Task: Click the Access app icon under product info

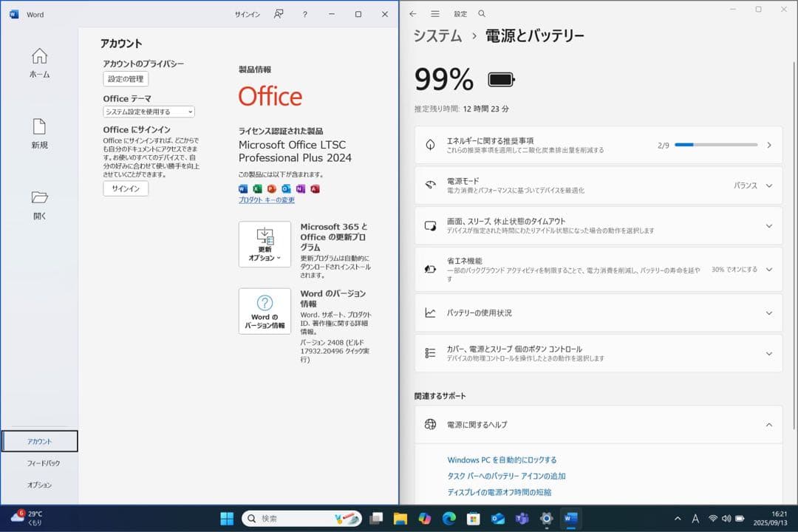Action: (315, 189)
